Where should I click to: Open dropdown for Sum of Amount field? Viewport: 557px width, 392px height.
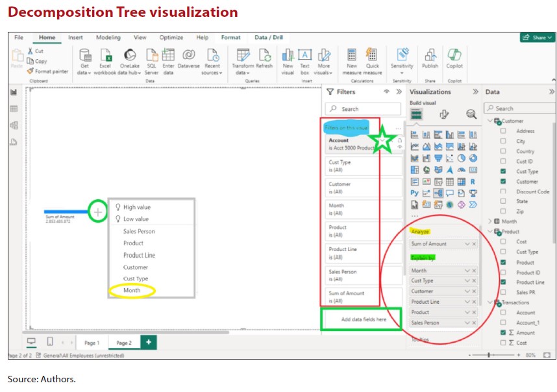click(467, 244)
